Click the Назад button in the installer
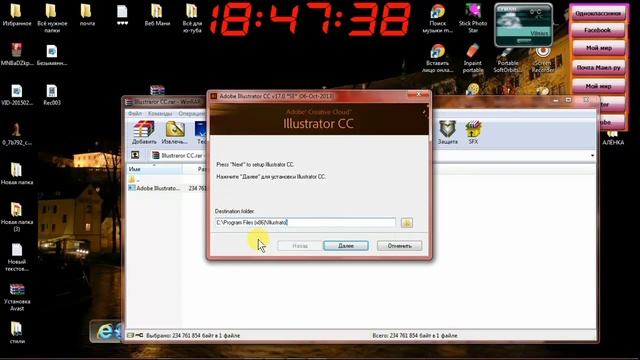The height and width of the screenshot is (360, 640). click(x=300, y=246)
